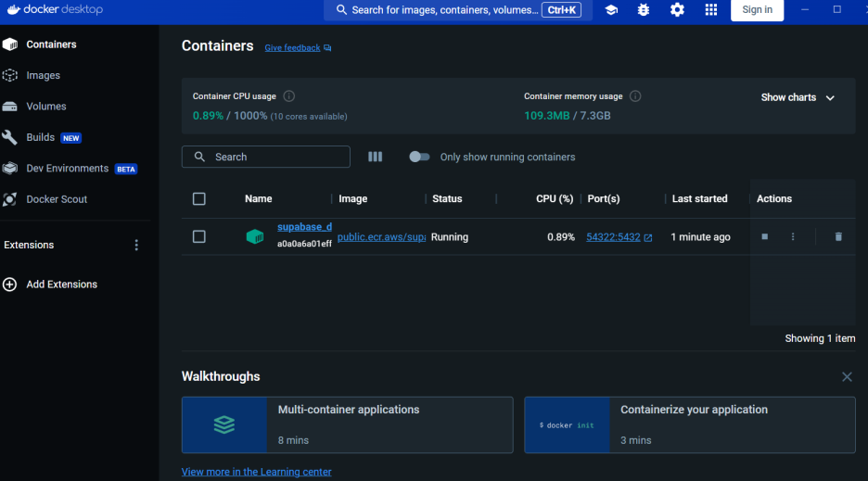Click the Ctrl+K shortcut badge
Viewport: 868px width, 481px height.
[x=561, y=10]
